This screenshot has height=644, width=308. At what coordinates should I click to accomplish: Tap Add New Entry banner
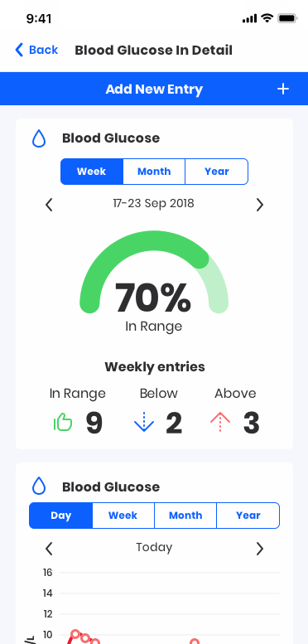tap(154, 89)
